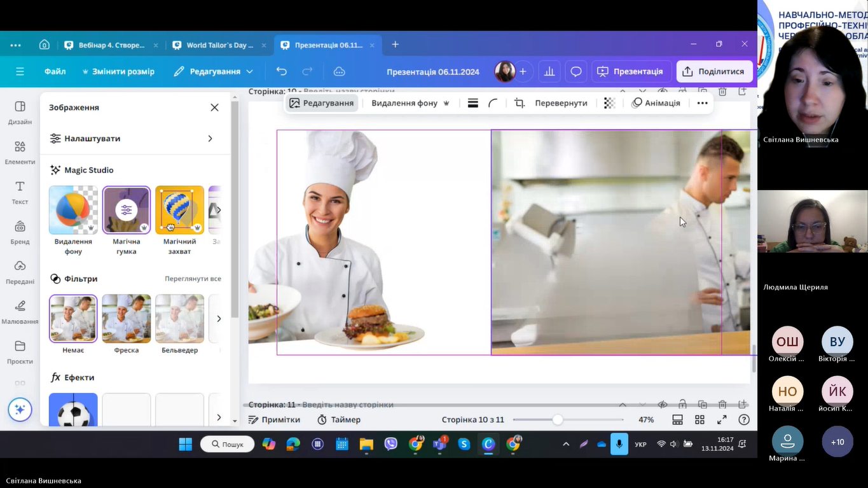Click See all filters link
This screenshot has width=868, height=488.
point(193,279)
